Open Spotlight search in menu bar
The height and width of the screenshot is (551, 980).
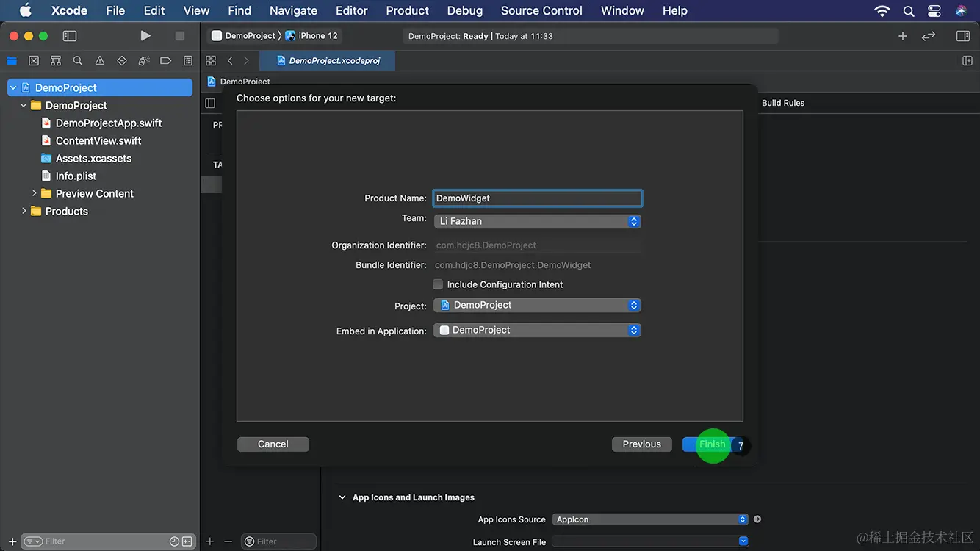(909, 11)
